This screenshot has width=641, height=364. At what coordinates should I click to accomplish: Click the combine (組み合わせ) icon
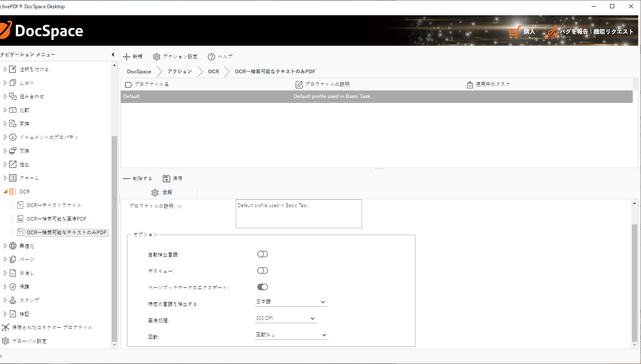(13, 96)
